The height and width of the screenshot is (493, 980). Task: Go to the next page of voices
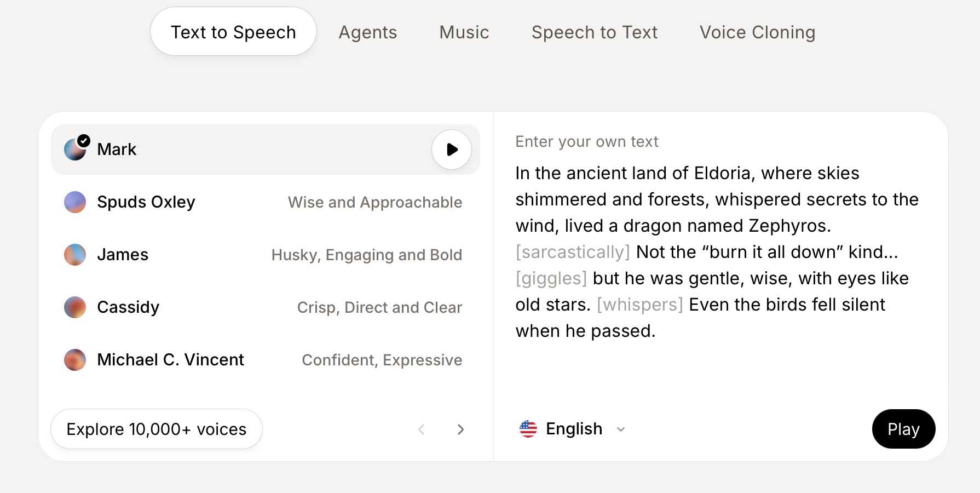[460, 429]
